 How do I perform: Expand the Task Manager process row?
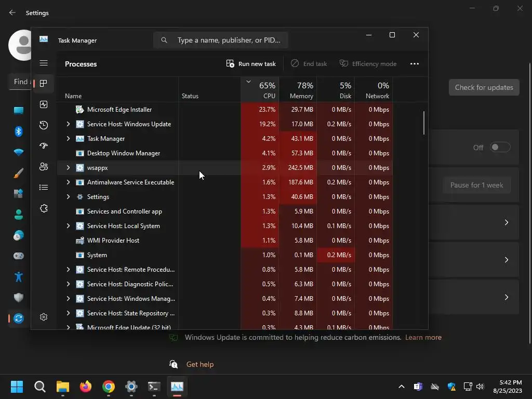point(68,138)
